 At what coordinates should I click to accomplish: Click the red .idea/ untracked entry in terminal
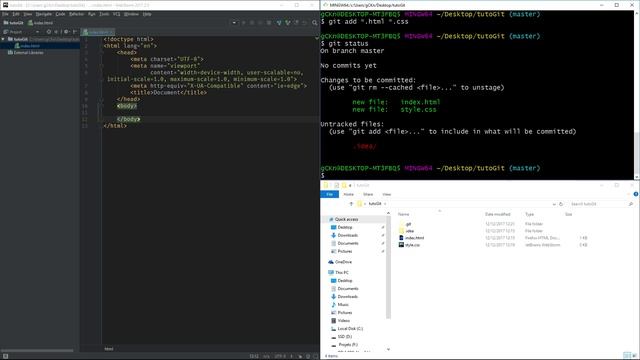[x=364, y=146]
